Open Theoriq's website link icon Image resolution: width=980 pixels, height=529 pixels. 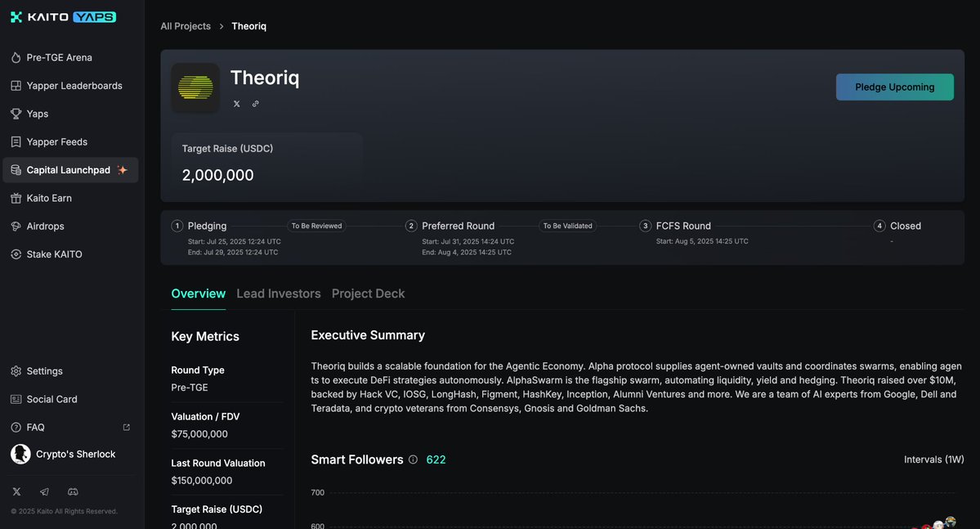[x=256, y=104]
